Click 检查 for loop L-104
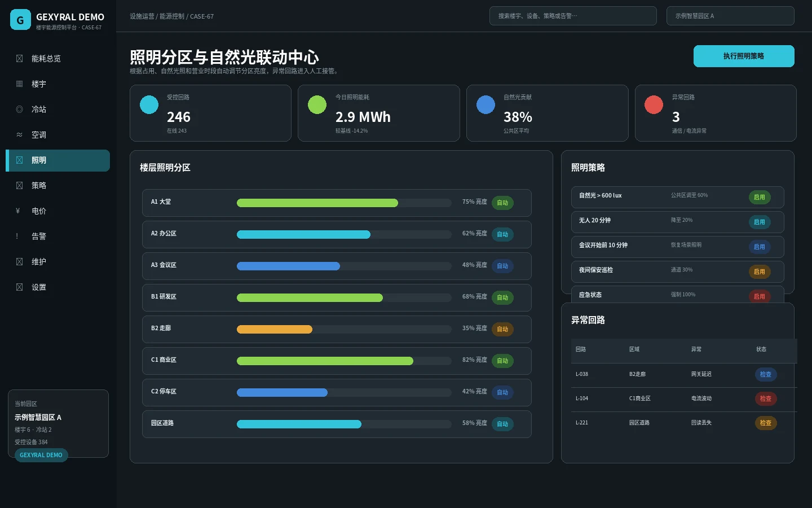The height and width of the screenshot is (508, 812). (765, 399)
